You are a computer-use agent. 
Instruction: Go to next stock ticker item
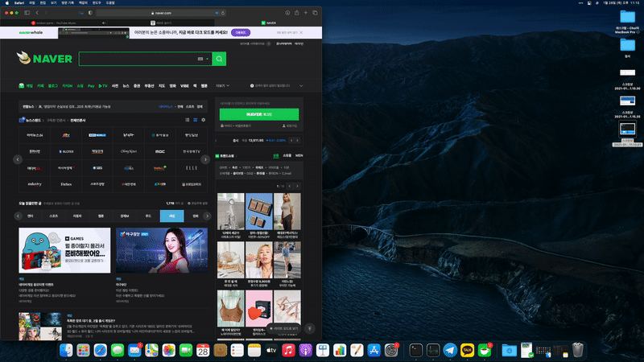(x=297, y=140)
